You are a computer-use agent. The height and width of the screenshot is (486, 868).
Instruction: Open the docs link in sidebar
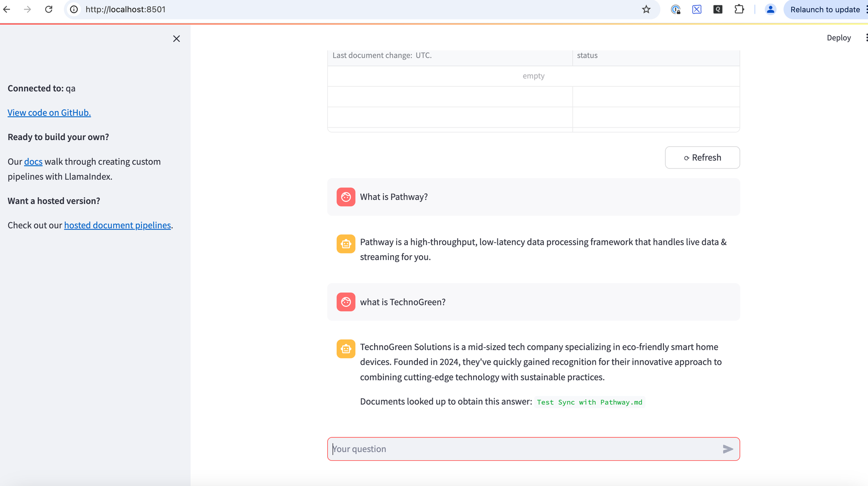[x=33, y=162]
